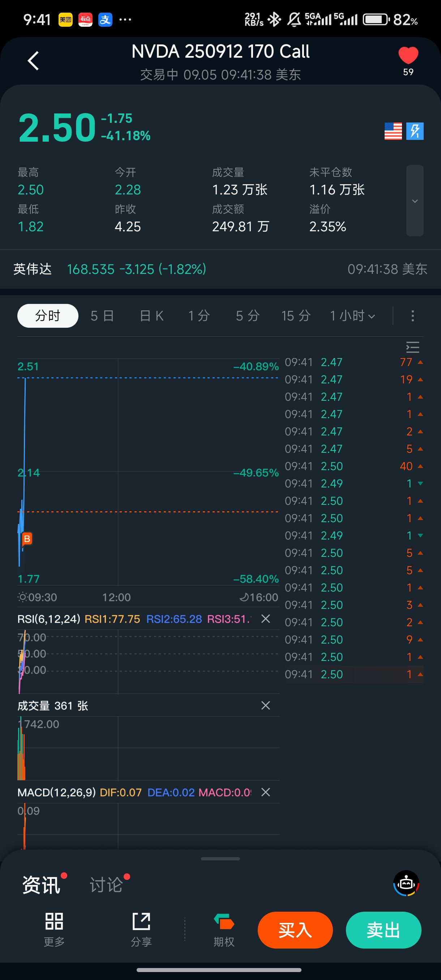The image size is (441, 980).
Task: Tap the 成交额 249.81 万 value
Action: point(240,227)
